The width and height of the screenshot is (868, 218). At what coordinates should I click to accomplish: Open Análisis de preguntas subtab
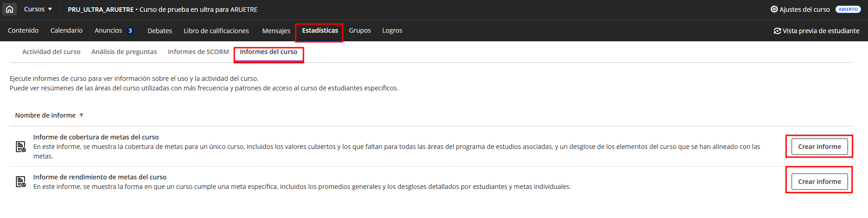(124, 52)
